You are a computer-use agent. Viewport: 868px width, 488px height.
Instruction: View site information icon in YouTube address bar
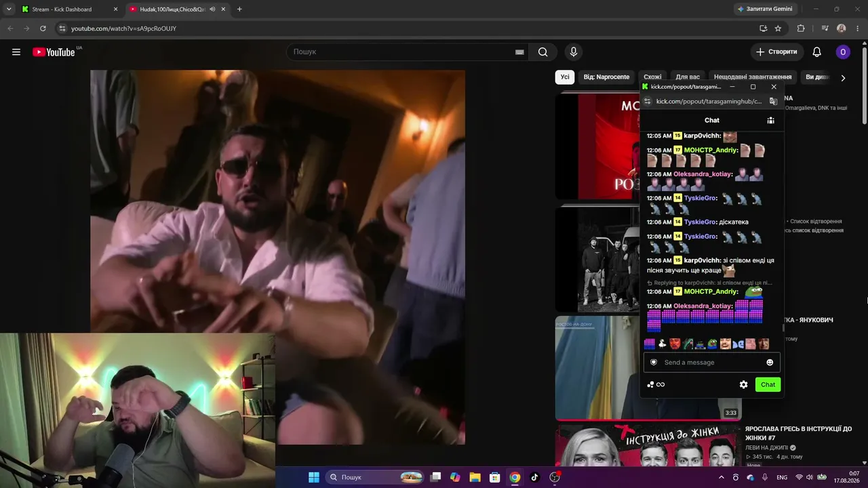point(62,28)
